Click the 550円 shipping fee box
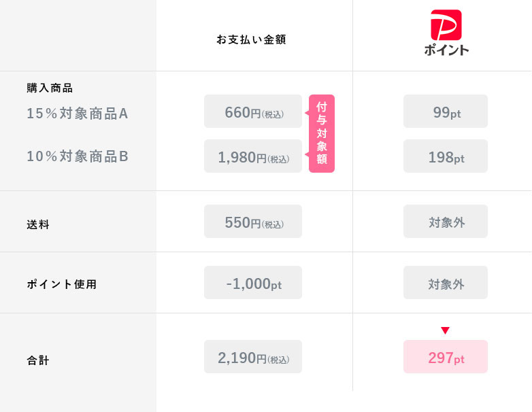This screenshot has height=412, width=532. pyautogui.click(x=253, y=222)
